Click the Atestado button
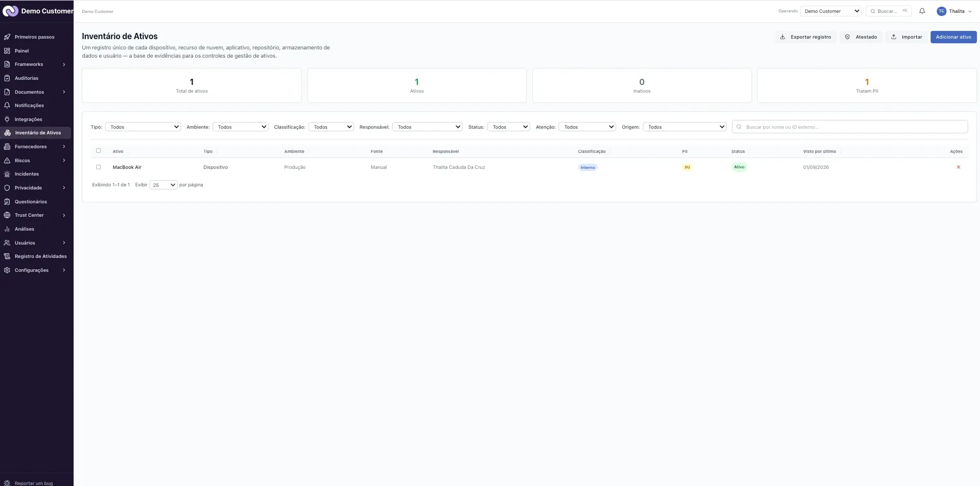 tap(861, 37)
